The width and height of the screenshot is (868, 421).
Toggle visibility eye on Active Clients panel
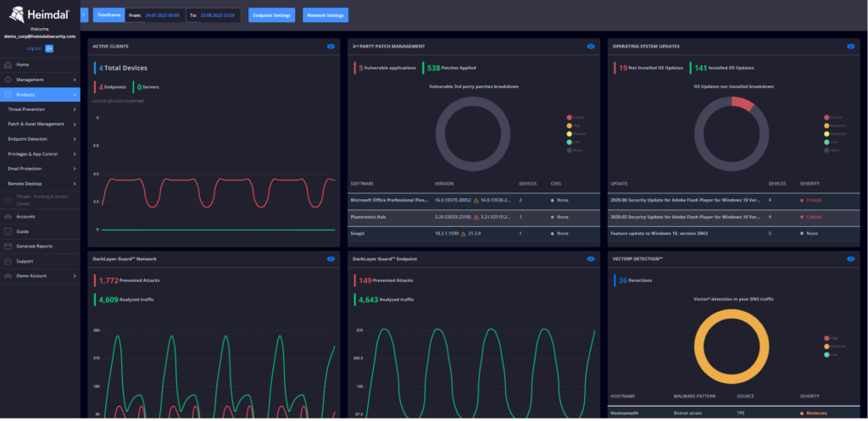coord(331,47)
